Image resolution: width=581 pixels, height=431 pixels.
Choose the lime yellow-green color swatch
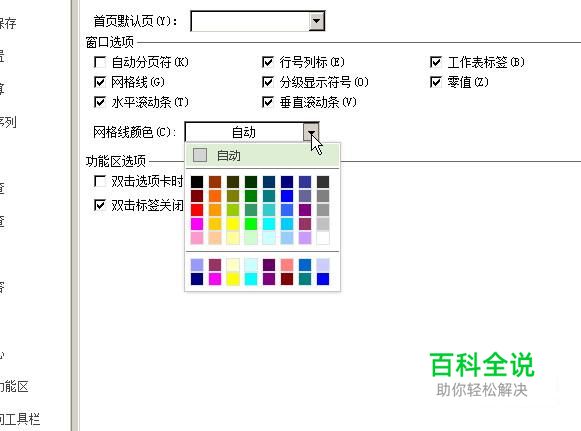[233, 210]
